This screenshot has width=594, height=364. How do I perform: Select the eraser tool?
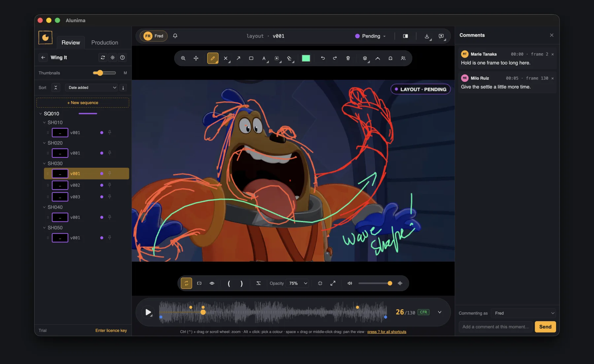click(290, 58)
